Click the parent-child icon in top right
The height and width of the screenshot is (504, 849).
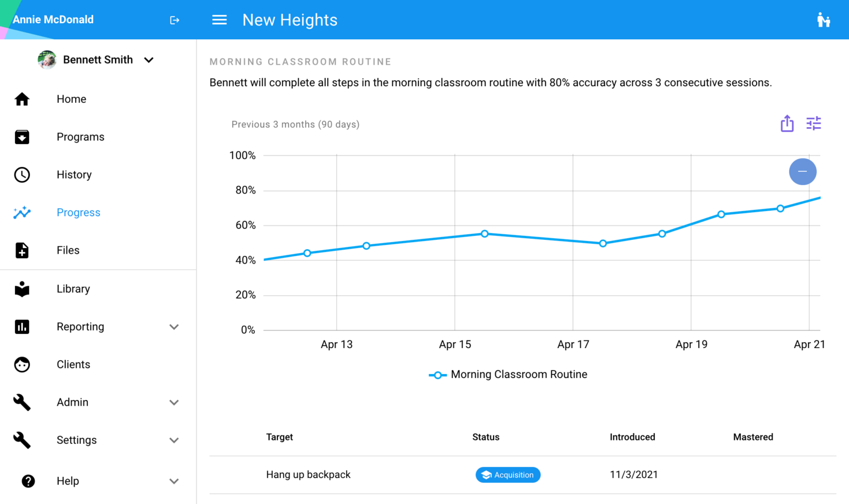(x=823, y=20)
